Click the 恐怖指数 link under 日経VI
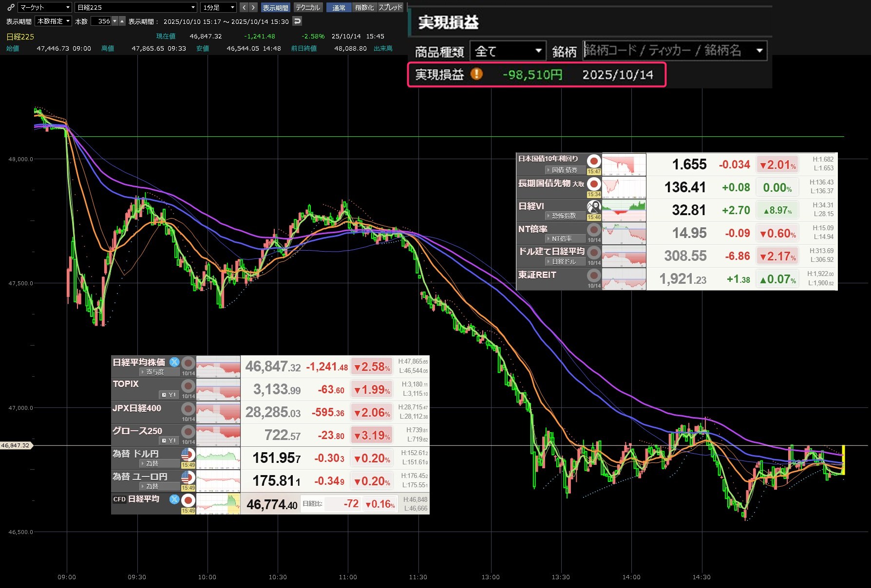 tap(563, 216)
